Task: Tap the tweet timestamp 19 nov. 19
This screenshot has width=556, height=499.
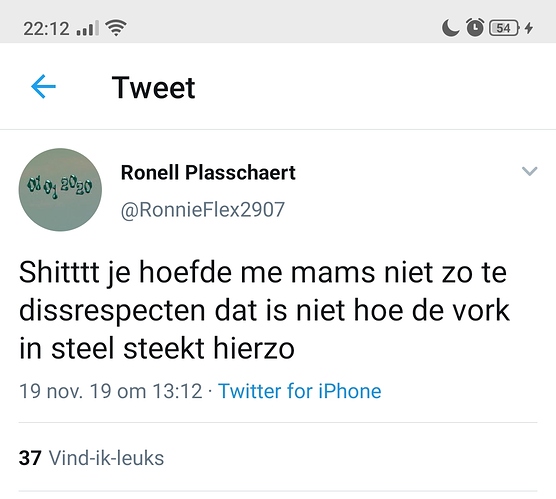Action: 64,391
